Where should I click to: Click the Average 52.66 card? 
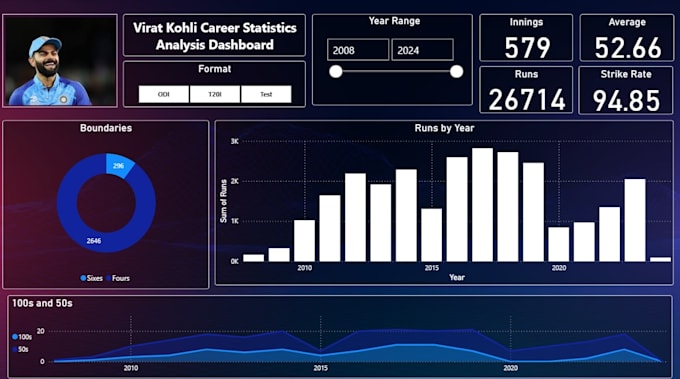(x=627, y=38)
